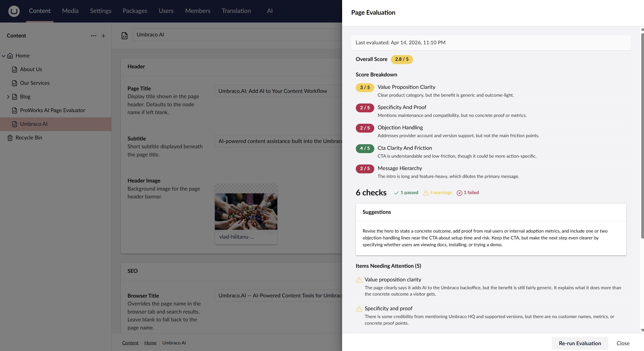Click the 'Last evaluated: Apr 14, 2026' text
Image resolution: width=644 pixels, height=351 pixels.
tap(401, 43)
